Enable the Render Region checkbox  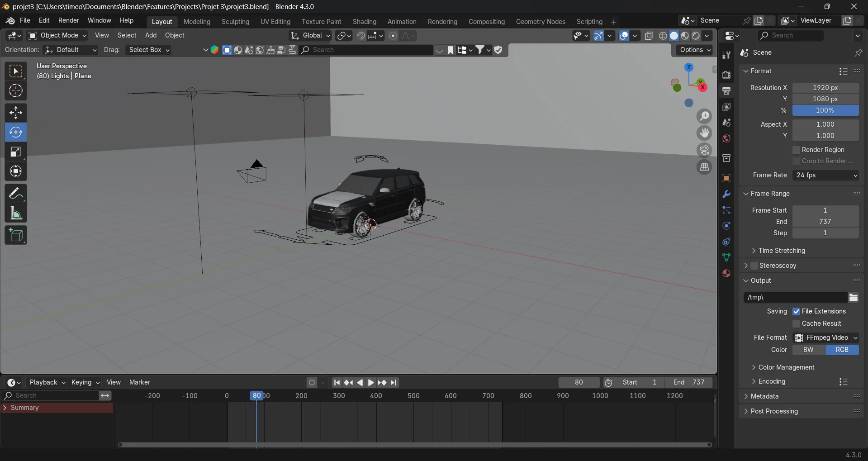[797, 150]
